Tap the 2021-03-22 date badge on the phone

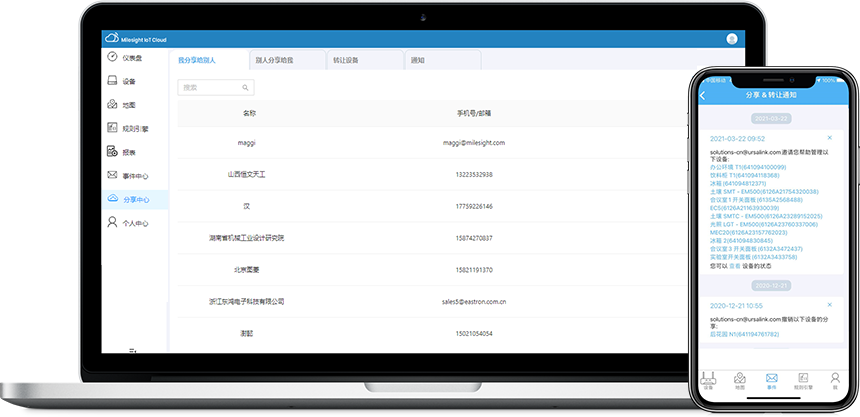tap(771, 119)
